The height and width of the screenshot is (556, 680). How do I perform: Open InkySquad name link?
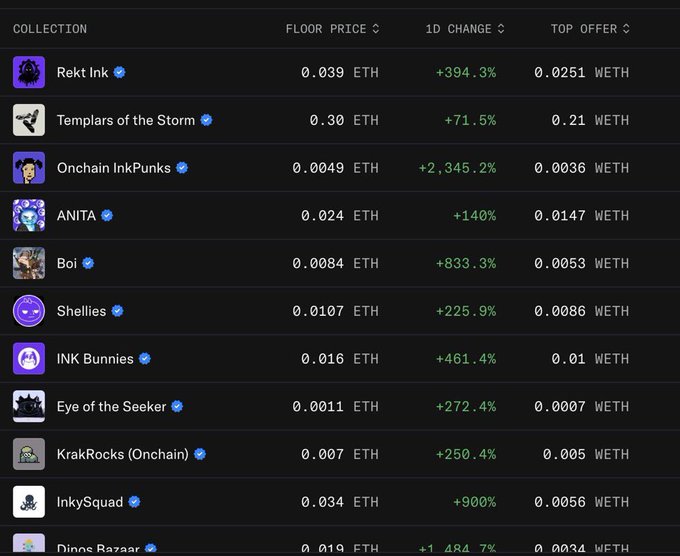click(90, 501)
